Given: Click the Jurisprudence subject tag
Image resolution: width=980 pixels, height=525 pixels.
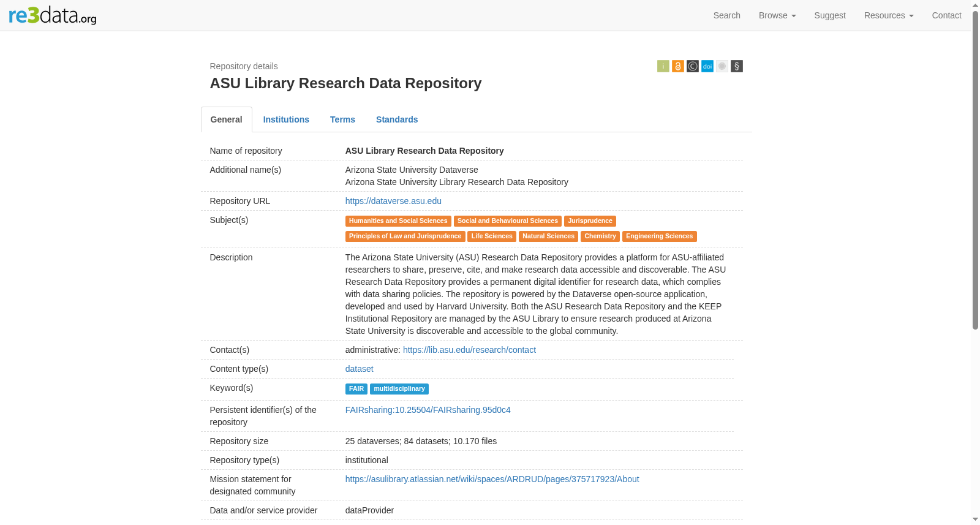Looking at the screenshot, I should 590,221.
